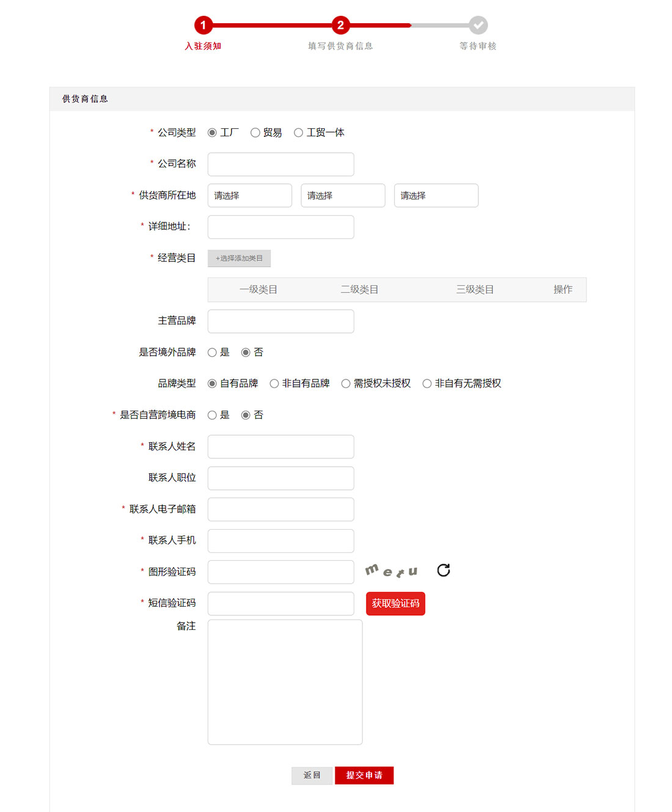672x812 pixels.
Task: Choose 是 for 是否境外品牌
Action: point(213,353)
